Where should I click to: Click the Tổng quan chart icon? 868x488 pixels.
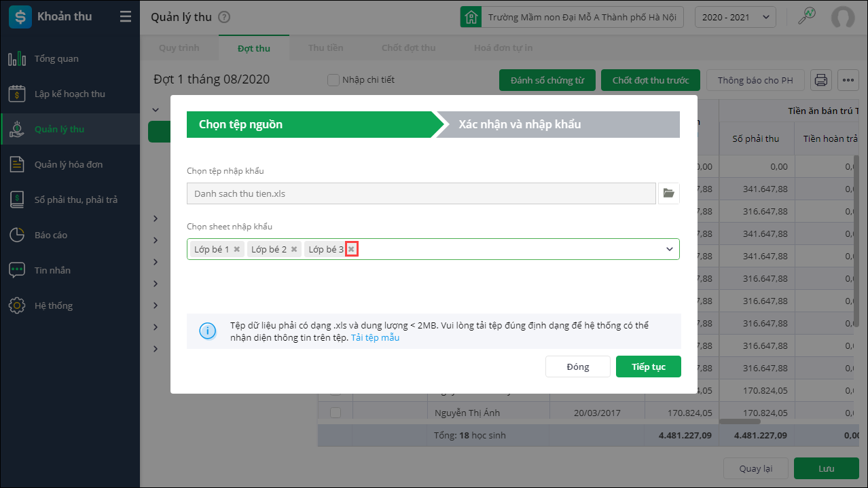pos(17,58)
